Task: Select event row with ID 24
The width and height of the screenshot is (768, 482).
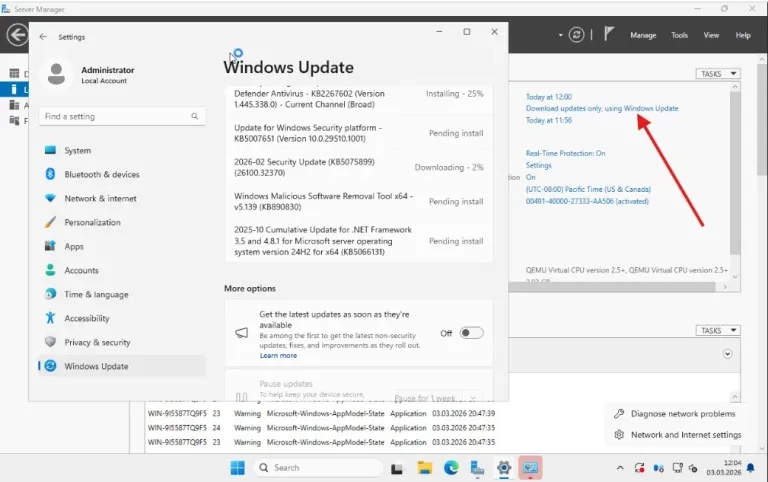Action: pos(321,428)
